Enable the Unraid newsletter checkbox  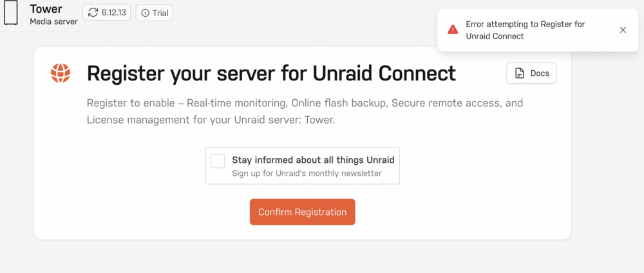point(218,161)
